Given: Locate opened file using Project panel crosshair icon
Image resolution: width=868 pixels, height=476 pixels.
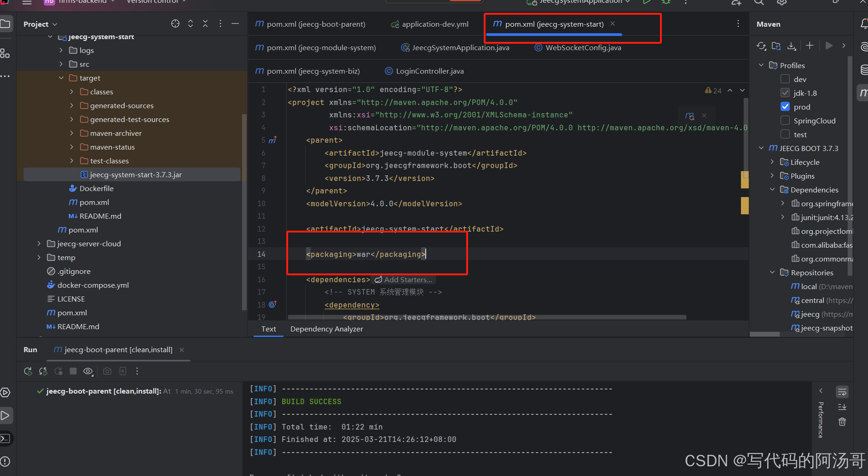Looking at the screenshot, I should [175, 23].
